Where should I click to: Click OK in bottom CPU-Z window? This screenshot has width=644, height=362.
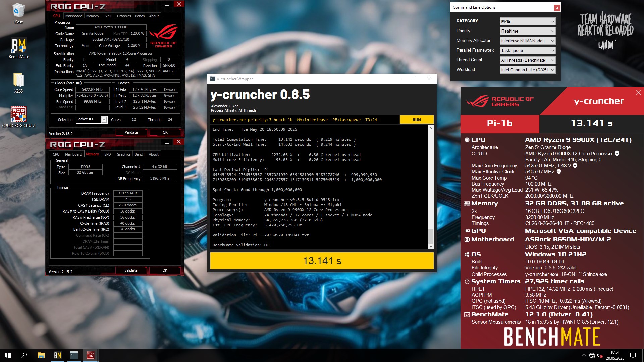(165, 270)
